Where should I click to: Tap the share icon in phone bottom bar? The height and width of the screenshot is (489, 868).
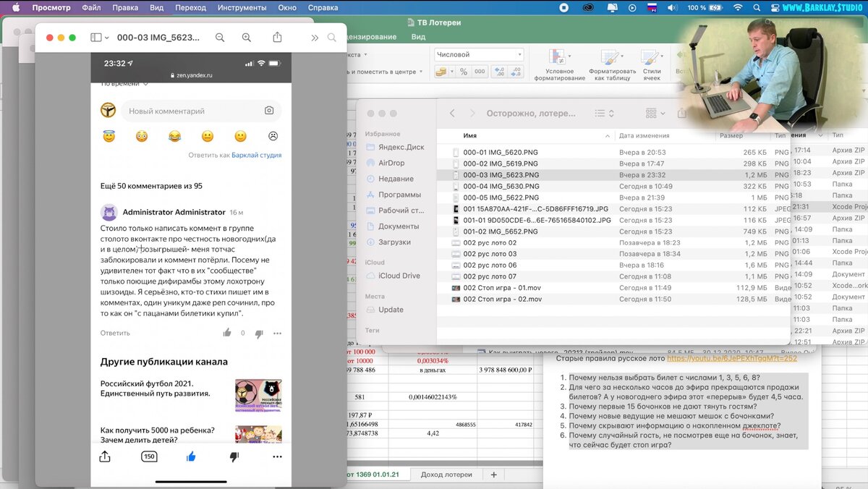click(104, 456)
